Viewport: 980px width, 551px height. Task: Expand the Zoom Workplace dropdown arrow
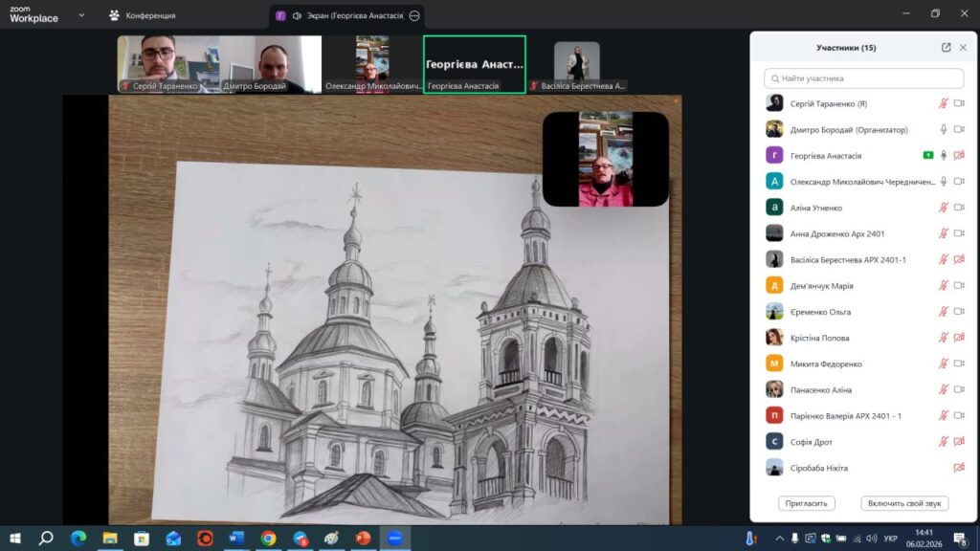click(80, 15)
